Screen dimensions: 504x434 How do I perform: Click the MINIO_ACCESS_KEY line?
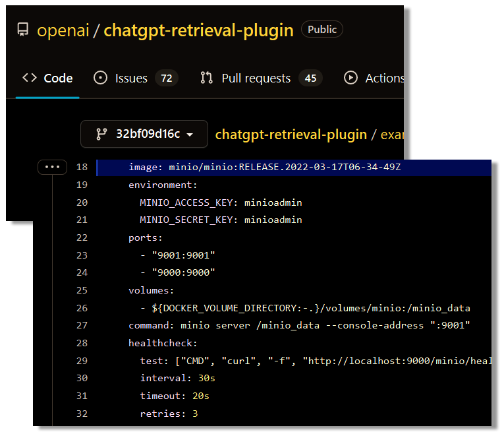[221, 202]
